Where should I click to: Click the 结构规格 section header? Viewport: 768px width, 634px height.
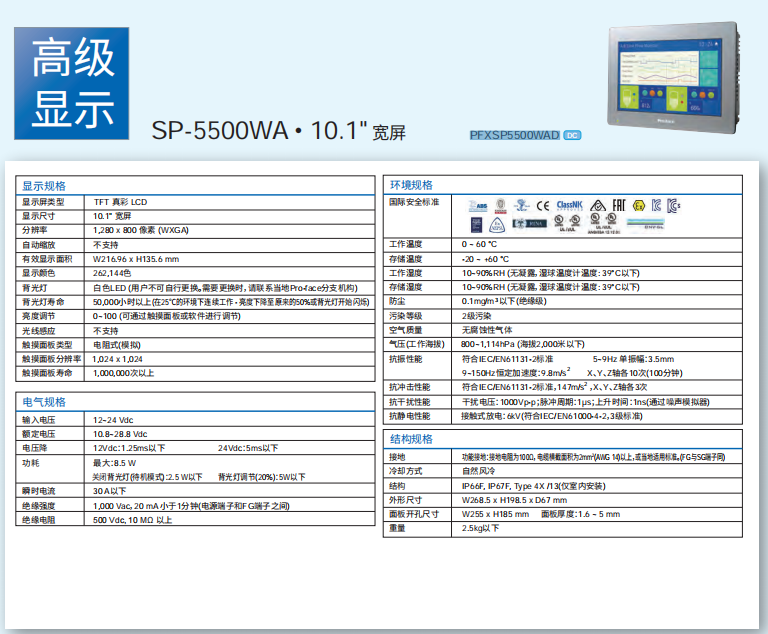tap(411, 439)
